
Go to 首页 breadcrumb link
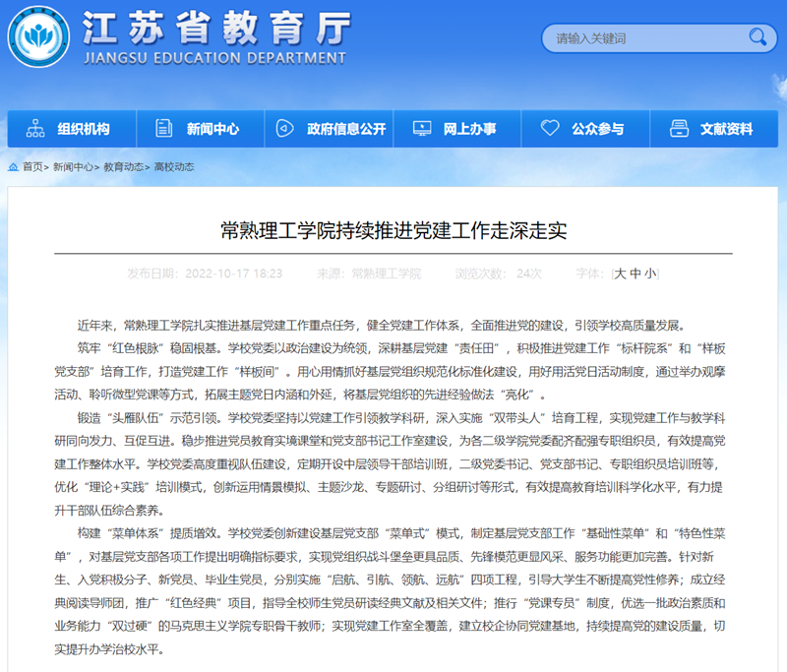[32, 167]
